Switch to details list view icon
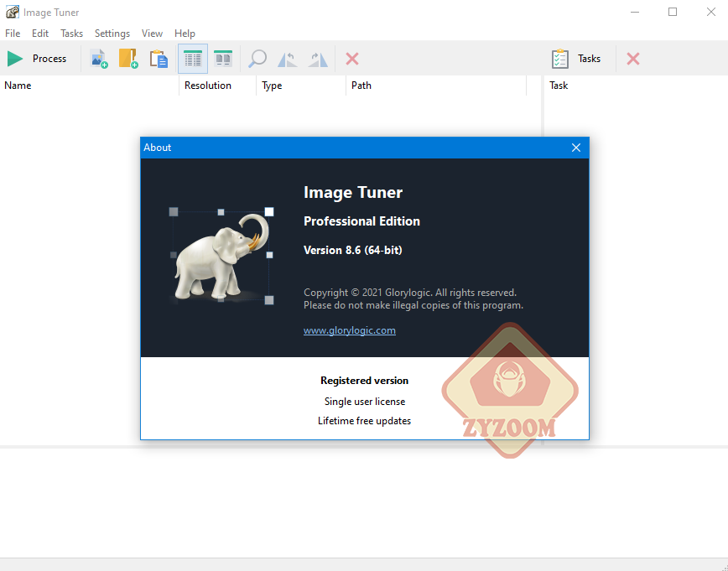Screen dimensions: 728x571 coord(193,59)
